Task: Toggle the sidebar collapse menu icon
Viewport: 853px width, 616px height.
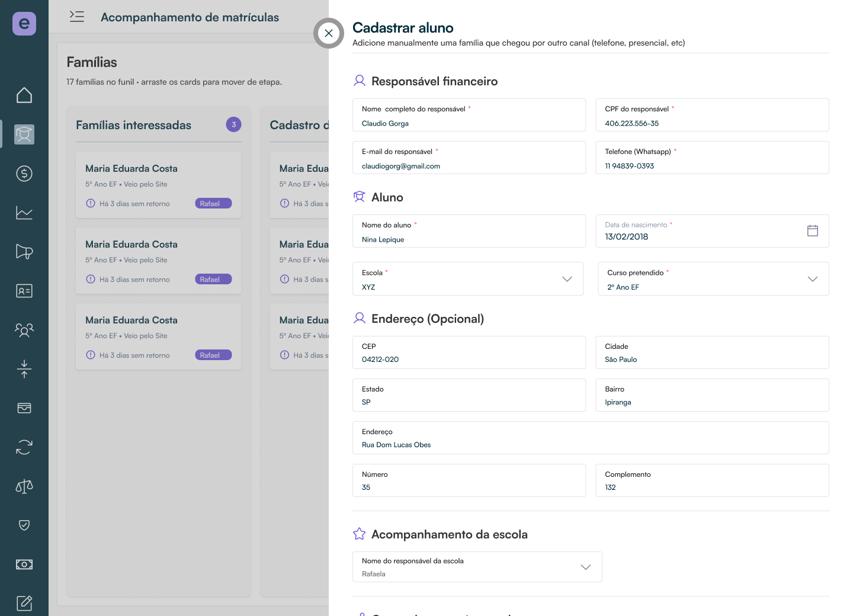Action: (x=77, y=17)
